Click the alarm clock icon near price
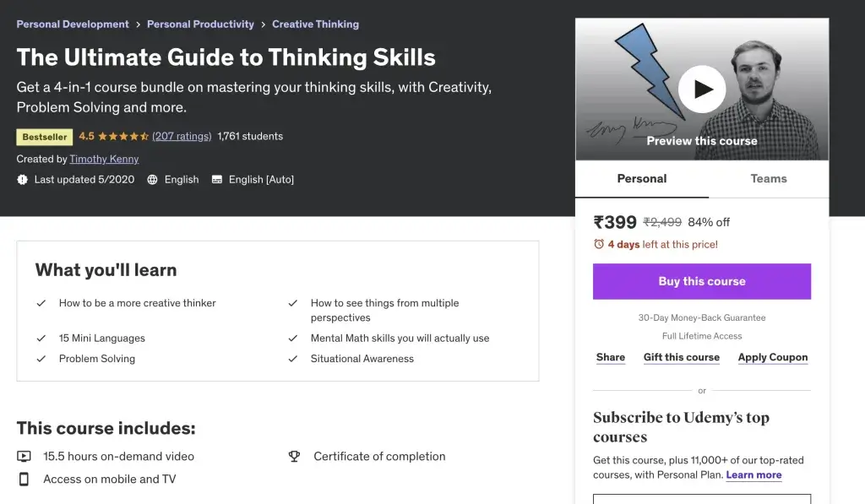Screen dimensions: 865x504 (x=599, y=245)
